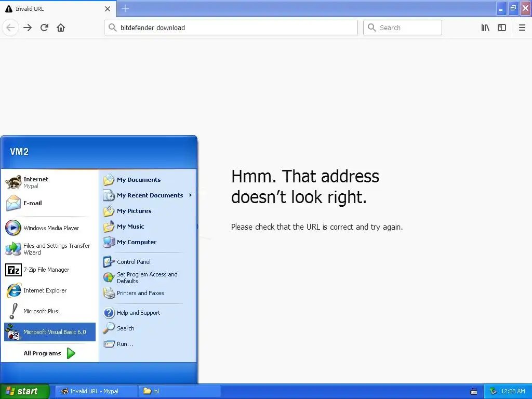Open the browser home page
Image resolution: width=532 pixels, height=399 pixels.
click(x=61, y=28)
